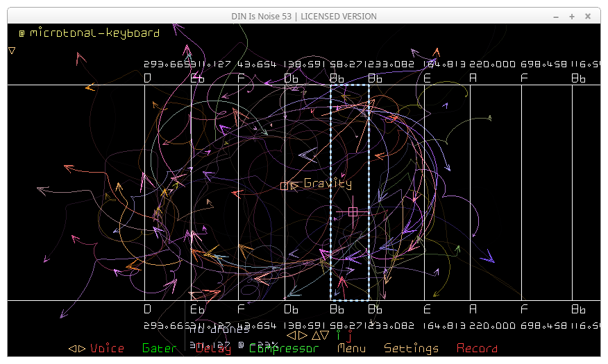Click inside the highlighted dashed Bb range
The width and height of the screenshot is (608, 364).
(350, 139)
